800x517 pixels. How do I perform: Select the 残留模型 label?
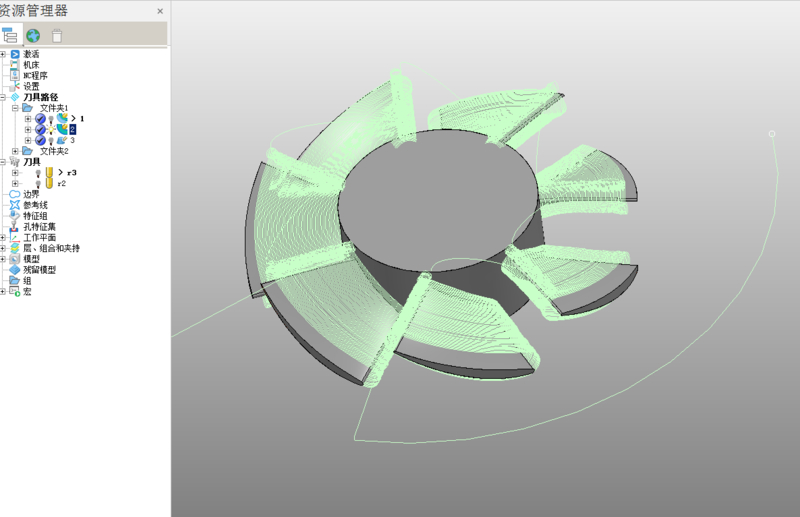pos(39,269)
